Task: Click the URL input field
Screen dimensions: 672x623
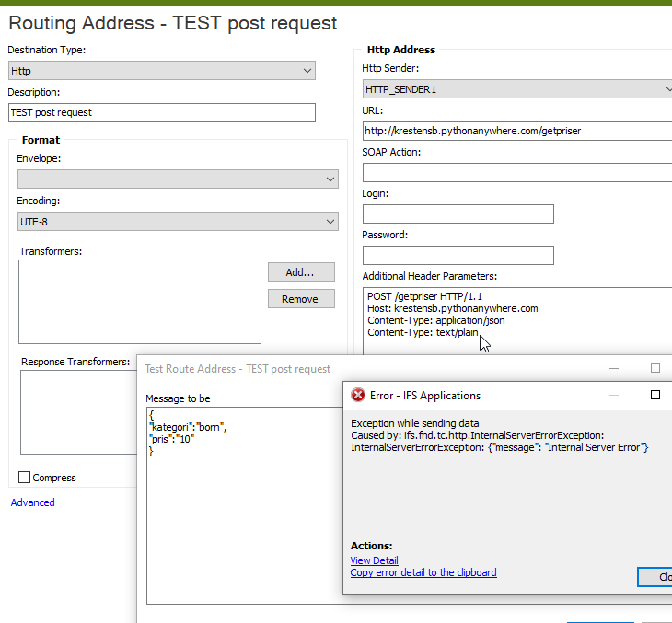Action: [x=517, y=131]
